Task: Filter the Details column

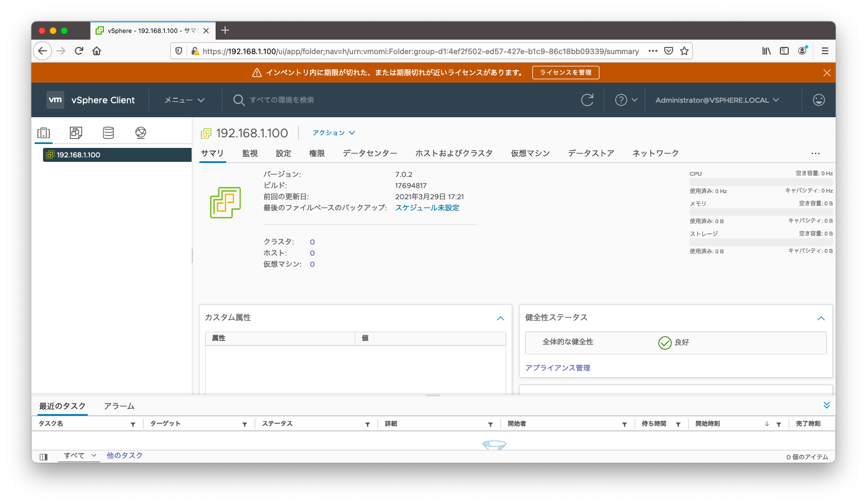Action: coord(490,424)
